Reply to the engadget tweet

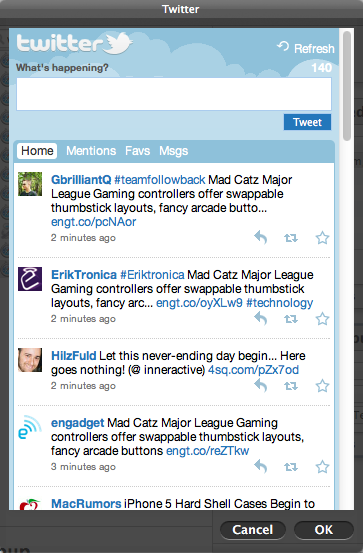[x=260, y=467]
